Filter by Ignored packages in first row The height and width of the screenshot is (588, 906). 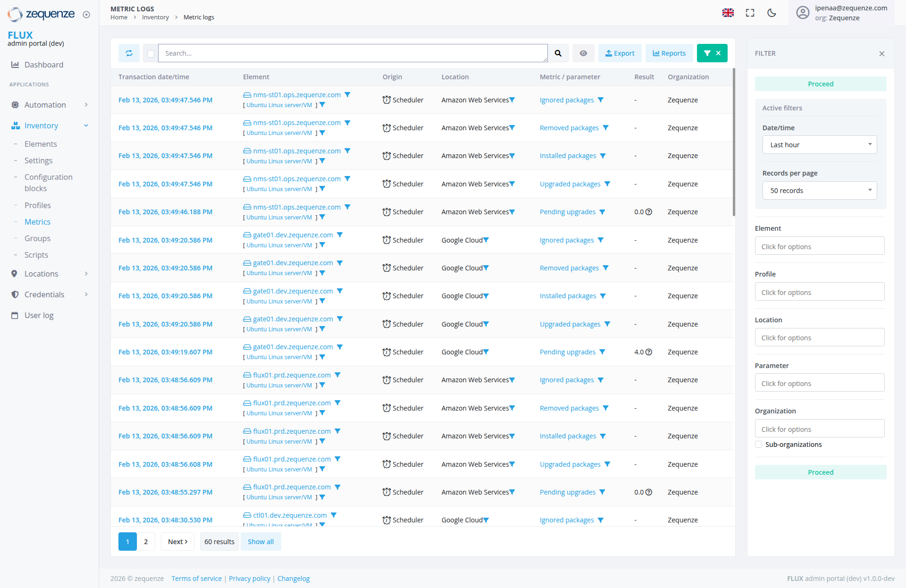[x=601, y=100]
